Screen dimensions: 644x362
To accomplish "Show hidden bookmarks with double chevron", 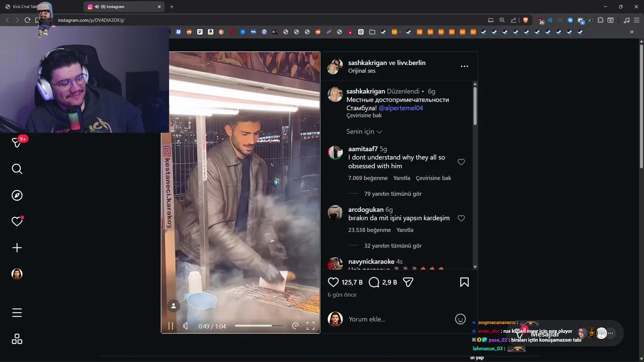I will tap(632, 32).
